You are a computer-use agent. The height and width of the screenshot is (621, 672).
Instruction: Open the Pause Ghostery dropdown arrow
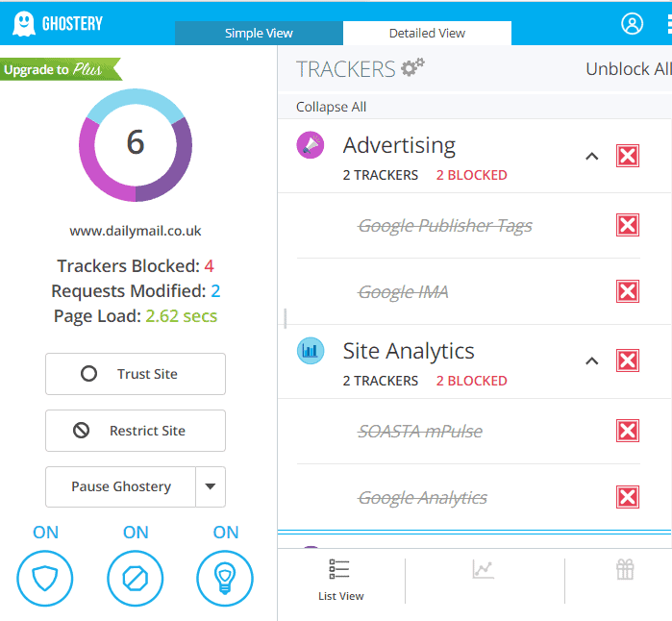click(211, 486)
